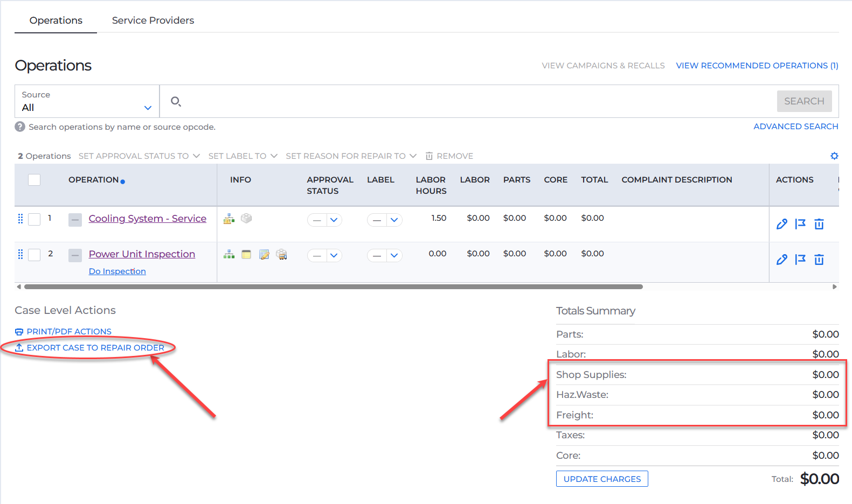
Task: Open table settings gear icon
Action: pyautogui.click(x=834, y=156)
